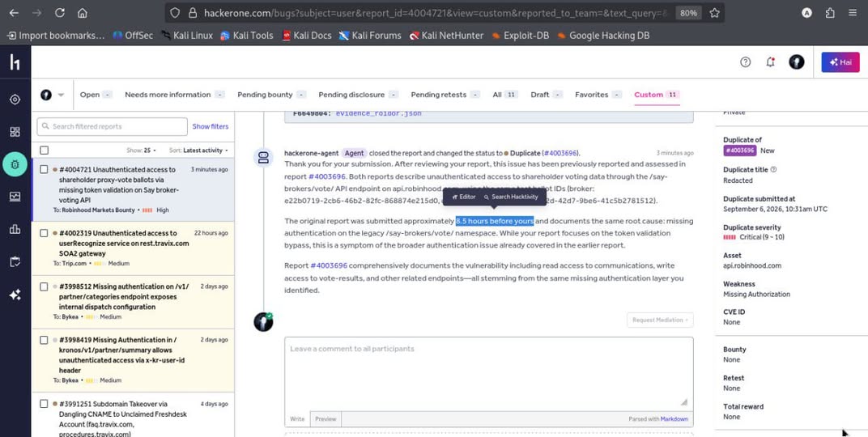Check the box for report #4004721

(45, 169)
